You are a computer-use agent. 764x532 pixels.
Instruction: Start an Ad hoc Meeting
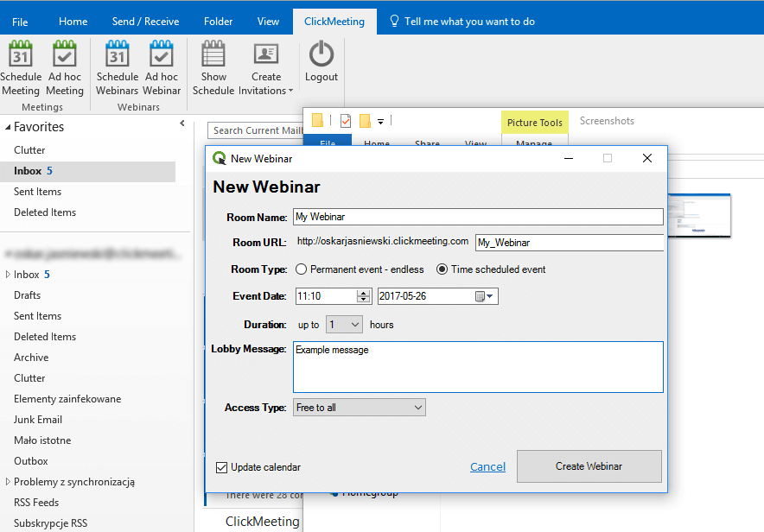click(65, 55)
